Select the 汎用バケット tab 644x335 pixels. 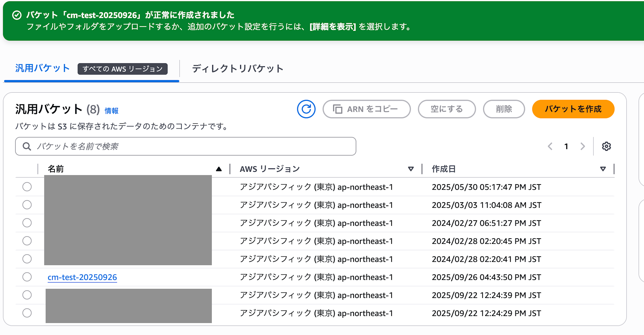pos(43,68)
